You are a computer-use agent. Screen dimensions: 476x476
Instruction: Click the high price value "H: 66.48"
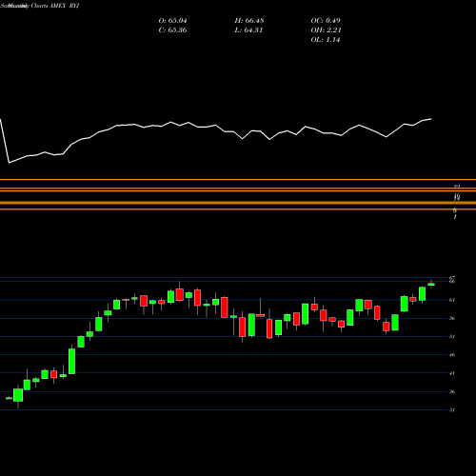coord(249,21)
